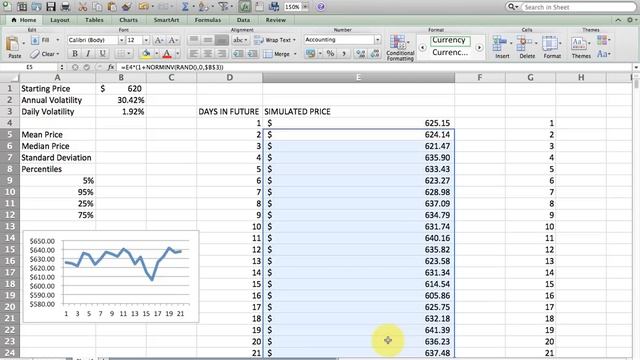
Task: Click the Print icon in the toolbar
Action: click(65, 7)
